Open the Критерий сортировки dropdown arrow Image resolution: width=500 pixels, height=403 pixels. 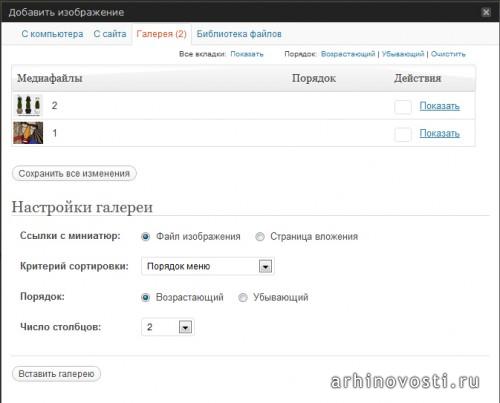[x=265, y=266]
